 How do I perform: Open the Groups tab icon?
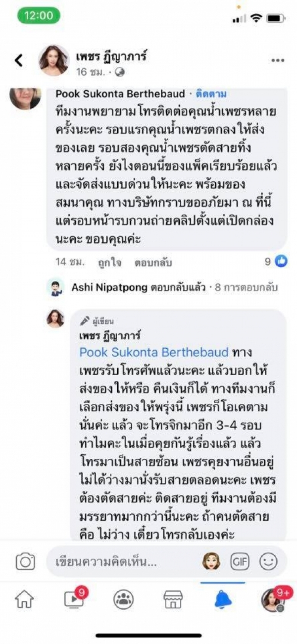pyautogui.click(x=124, y=599)
